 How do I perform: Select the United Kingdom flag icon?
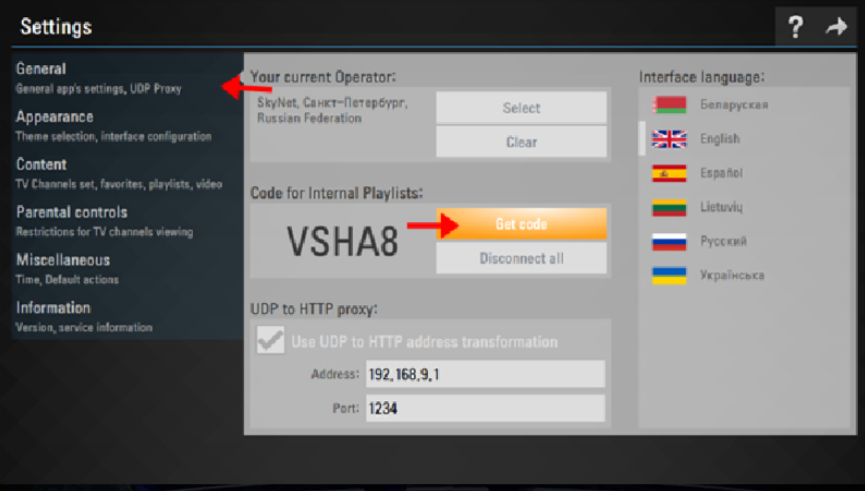pyautogui.click(x=669, y=139)
